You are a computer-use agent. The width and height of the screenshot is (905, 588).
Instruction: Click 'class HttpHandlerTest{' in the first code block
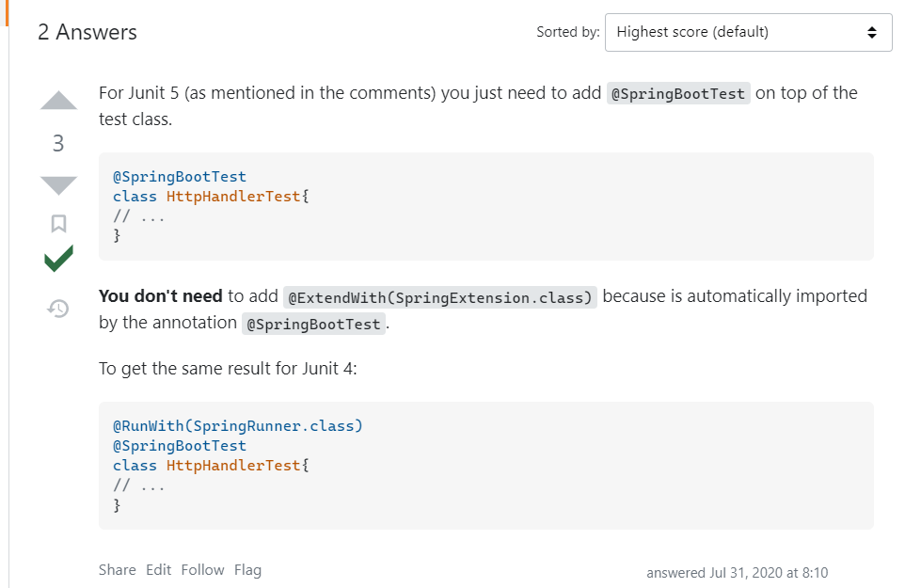click(211, 196)
